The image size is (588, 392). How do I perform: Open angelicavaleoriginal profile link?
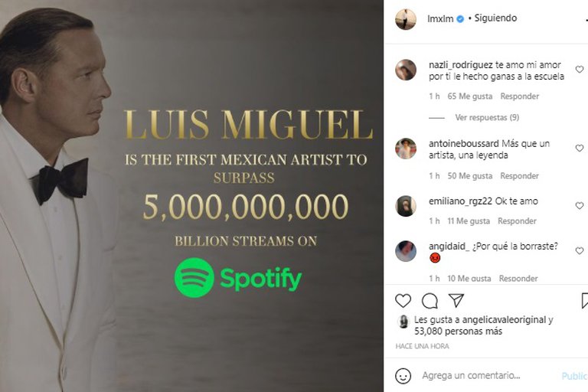(504, 320)
